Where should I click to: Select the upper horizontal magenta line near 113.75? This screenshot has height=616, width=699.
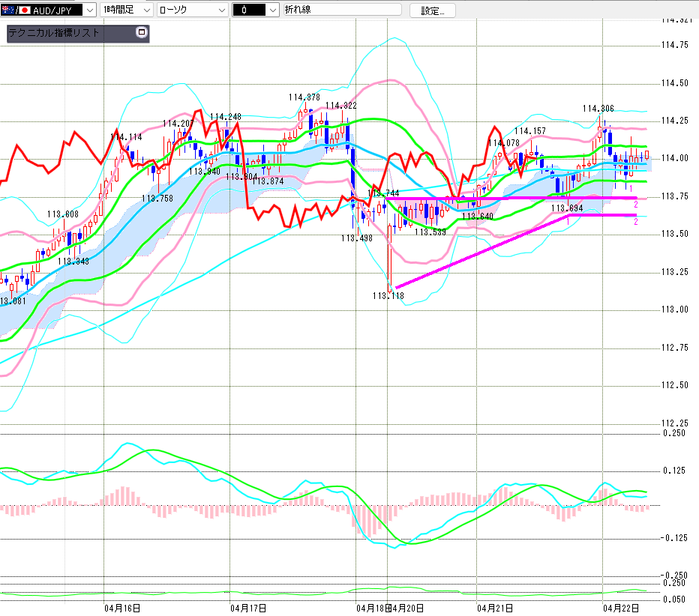pyautogui.click(x=525, y=198)
